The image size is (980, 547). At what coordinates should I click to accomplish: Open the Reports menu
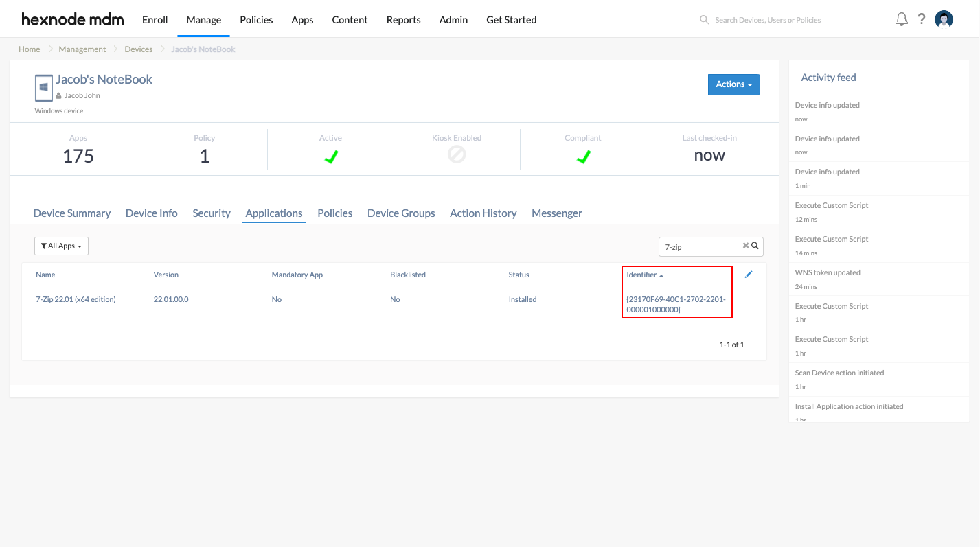(403, 20)
